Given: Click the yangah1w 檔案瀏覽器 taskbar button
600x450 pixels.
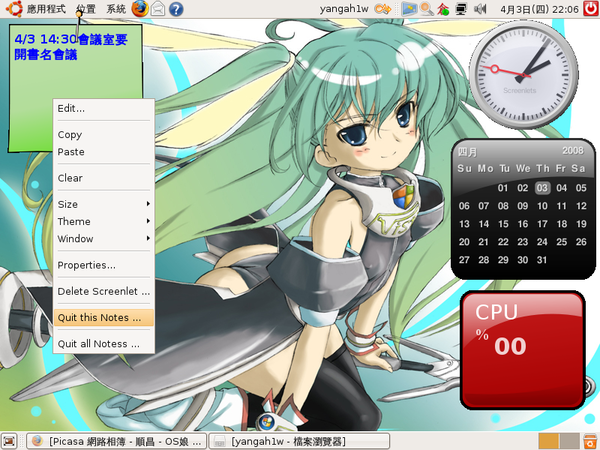Looking at the screenshot, I should click(299, 441).
